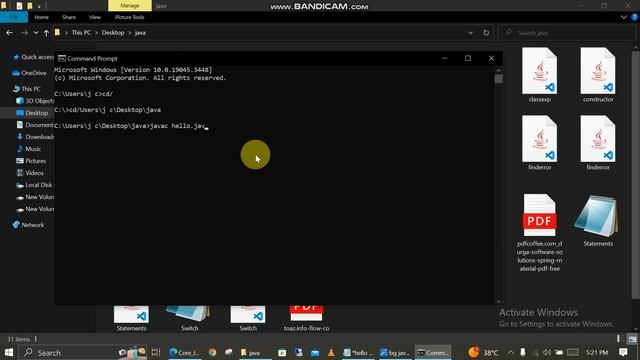Screen dimensions: 640x360
Task: Click the Command Prompt scrollbar down arrow
Action: pos(498,302)
